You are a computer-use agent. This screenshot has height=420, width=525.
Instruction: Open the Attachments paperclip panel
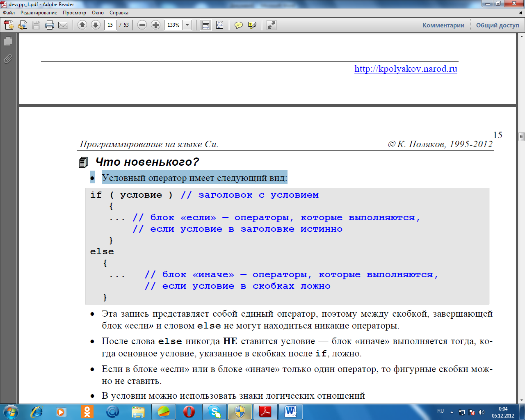point(8,59)
